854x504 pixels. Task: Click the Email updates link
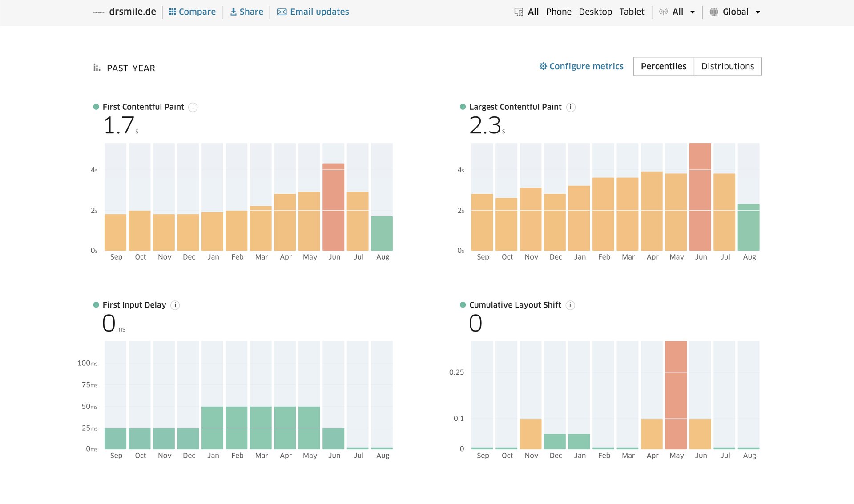point(319,12)
